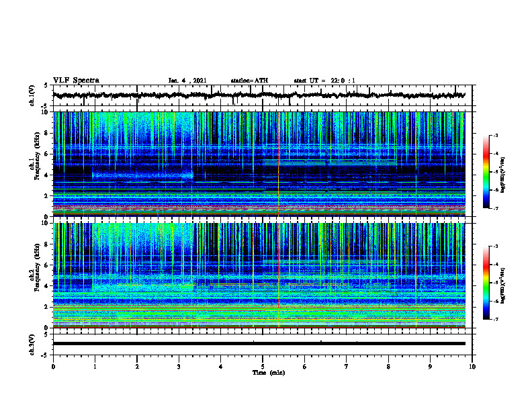Click the "ch.3(V)" axis label
532x411 pixels.
[32, 345]
